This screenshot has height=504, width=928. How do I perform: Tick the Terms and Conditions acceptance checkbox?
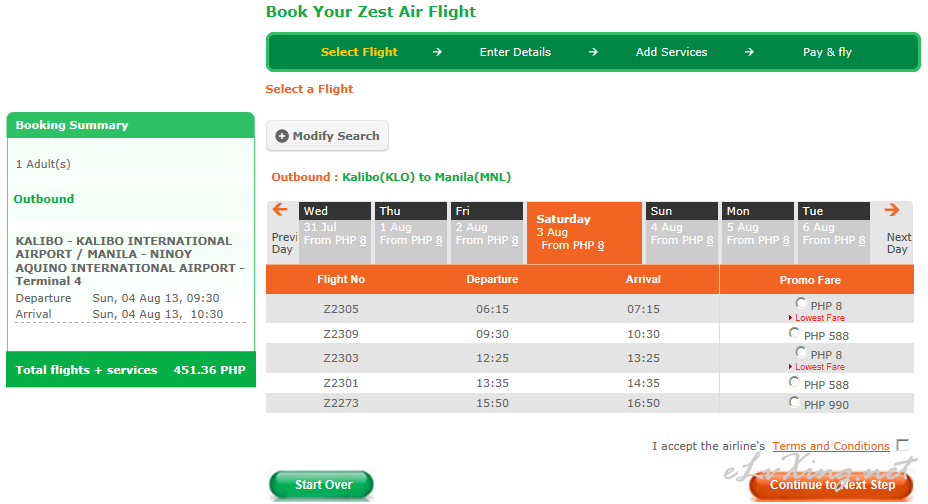click(x=903, y=445)
